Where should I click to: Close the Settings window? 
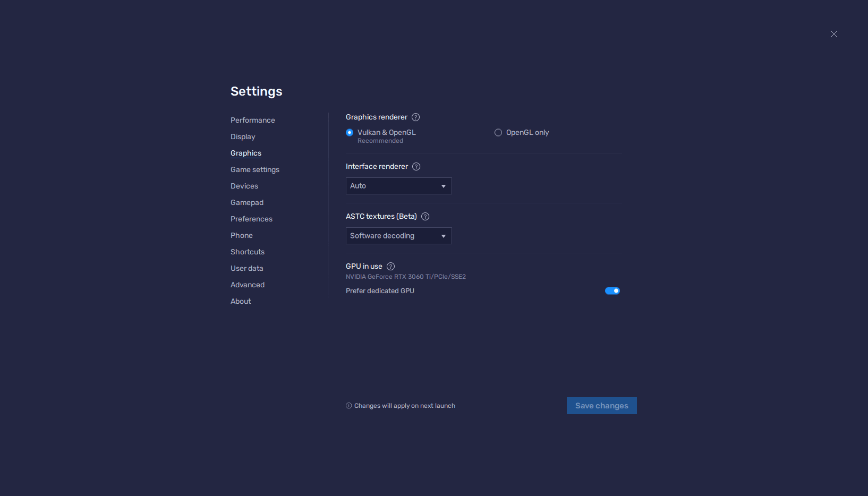click(834, 34)
